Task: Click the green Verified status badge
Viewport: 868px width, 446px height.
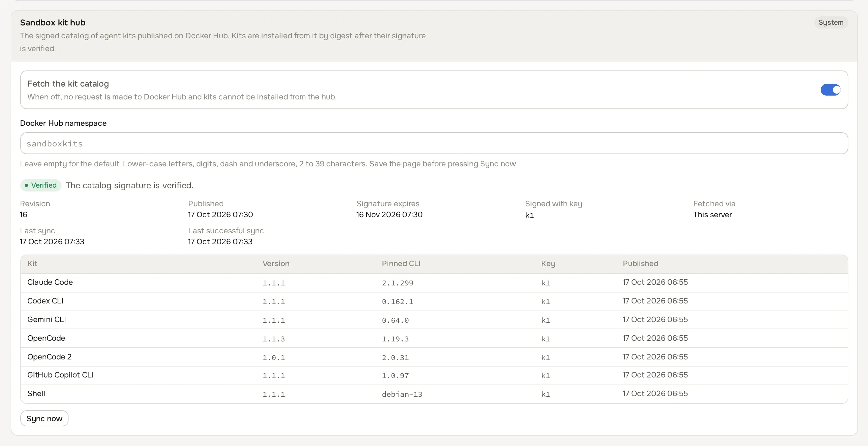Action: pos(41,185)
